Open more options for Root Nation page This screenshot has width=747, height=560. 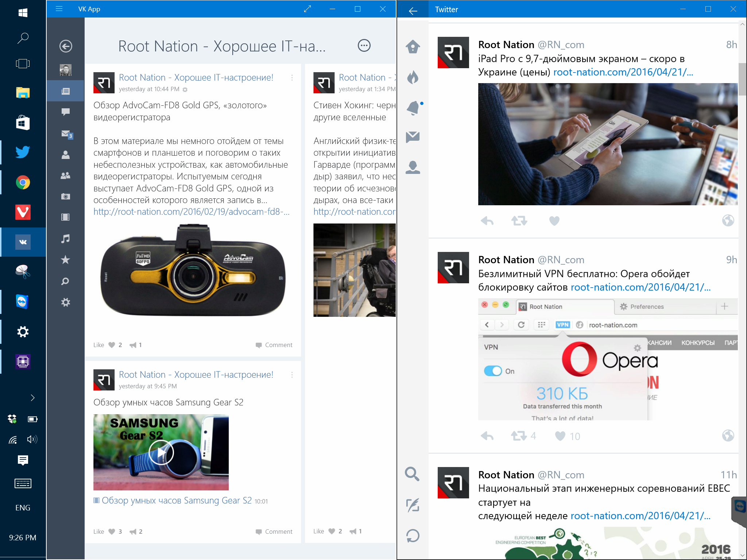[364, 46]
